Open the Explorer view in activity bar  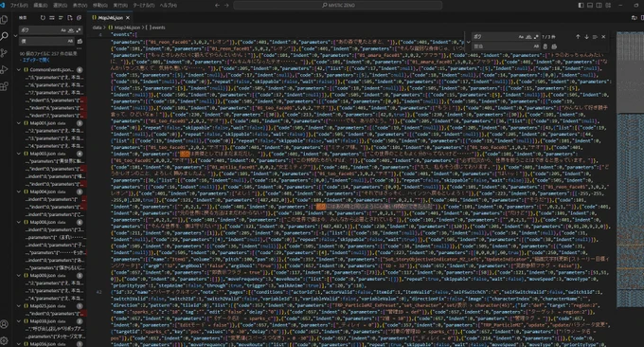tap(4, 20)
